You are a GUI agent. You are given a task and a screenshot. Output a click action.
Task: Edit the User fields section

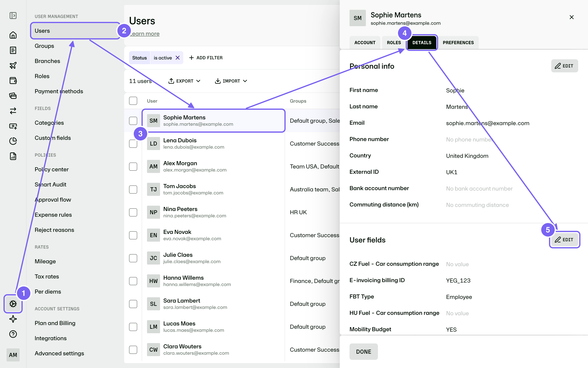(x=565, y=240)
